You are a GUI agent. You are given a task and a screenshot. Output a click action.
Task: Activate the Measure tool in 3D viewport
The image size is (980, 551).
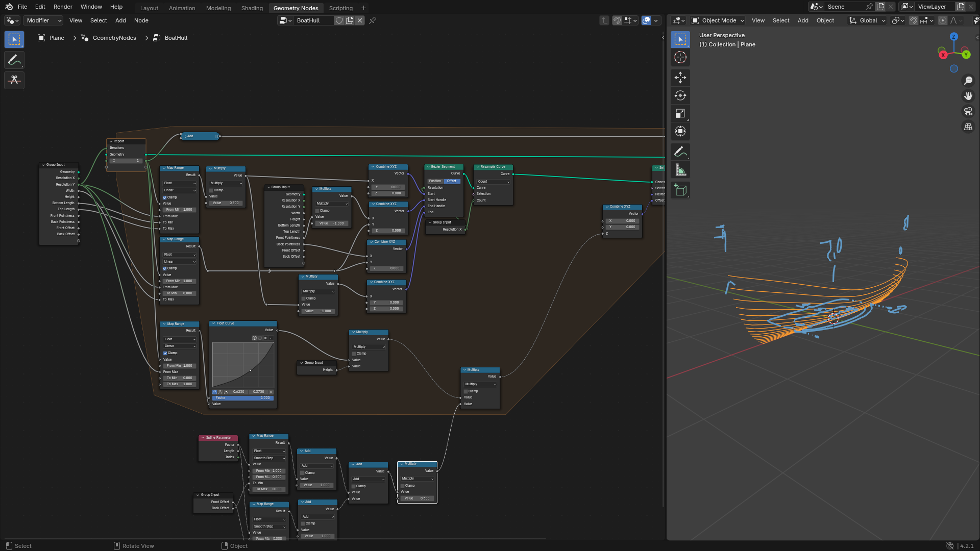pos(680,169)
